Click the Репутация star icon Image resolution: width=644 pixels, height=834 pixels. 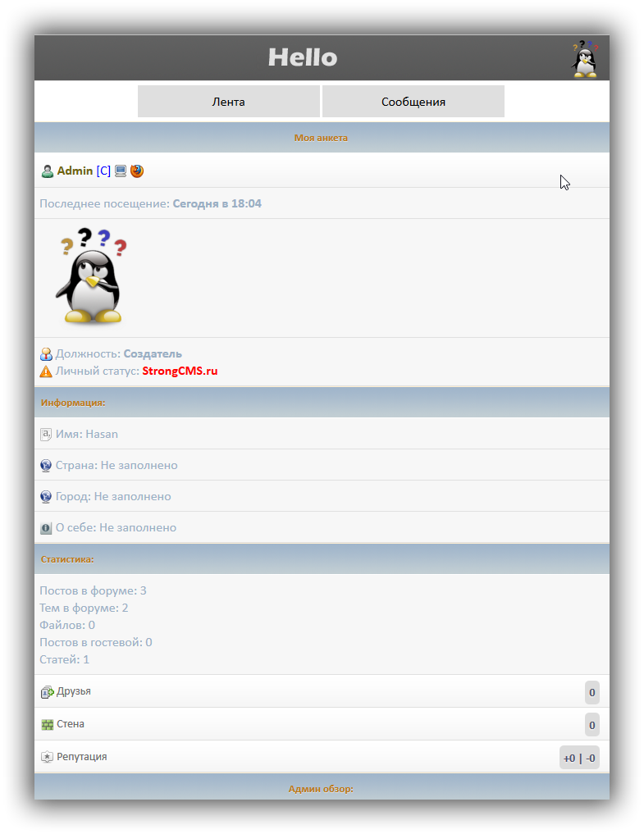point(47,757)
